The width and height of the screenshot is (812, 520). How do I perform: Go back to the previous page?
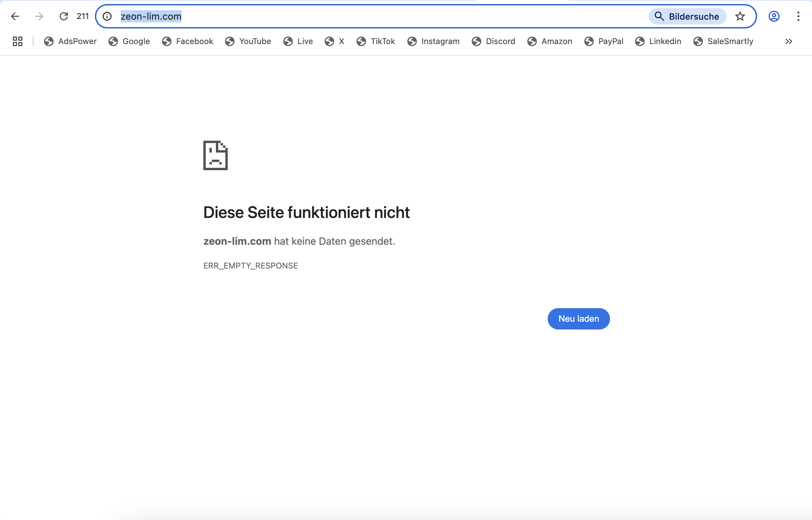pos(15,16)
